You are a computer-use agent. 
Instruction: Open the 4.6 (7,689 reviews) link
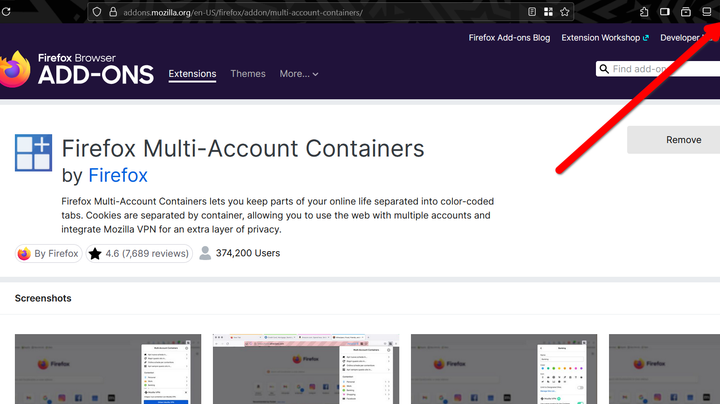coord(139,253)
